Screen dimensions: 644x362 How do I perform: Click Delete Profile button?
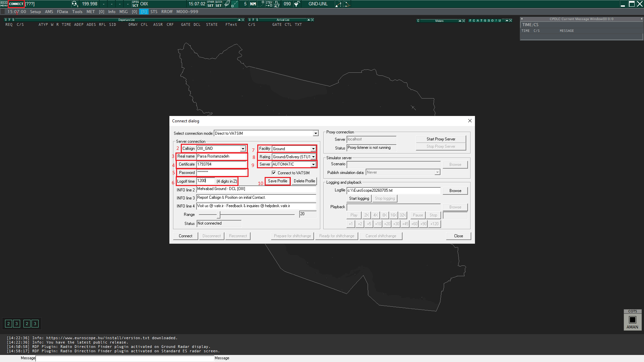pos(304,181)
